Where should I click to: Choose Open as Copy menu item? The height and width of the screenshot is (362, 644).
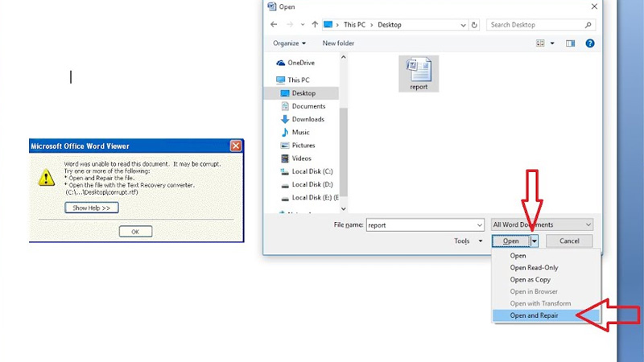pyautogui.click(x=547, y=279)
